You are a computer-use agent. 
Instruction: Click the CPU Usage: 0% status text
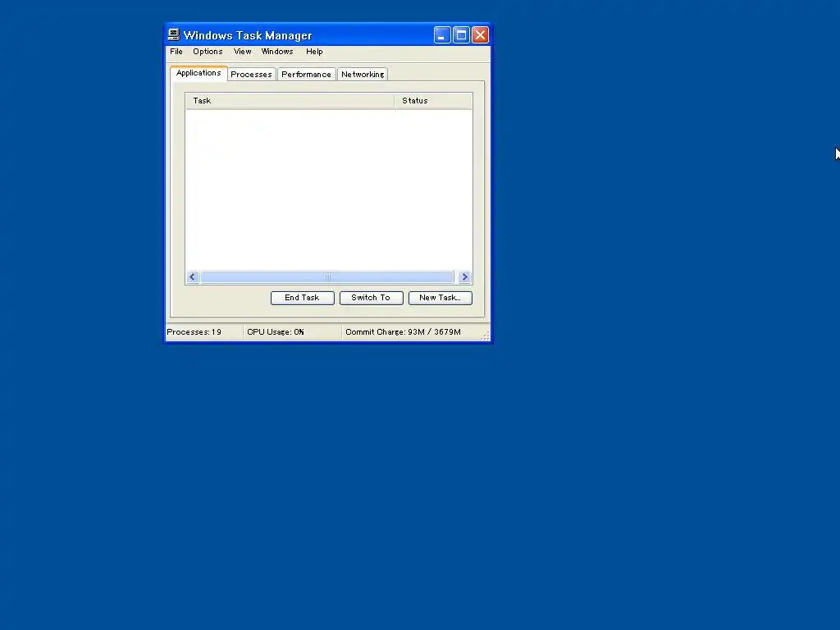tap(276, 332)
